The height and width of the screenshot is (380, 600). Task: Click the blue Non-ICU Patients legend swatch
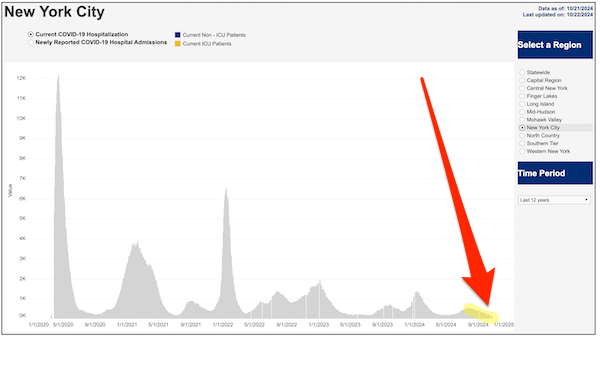(178, 35)
